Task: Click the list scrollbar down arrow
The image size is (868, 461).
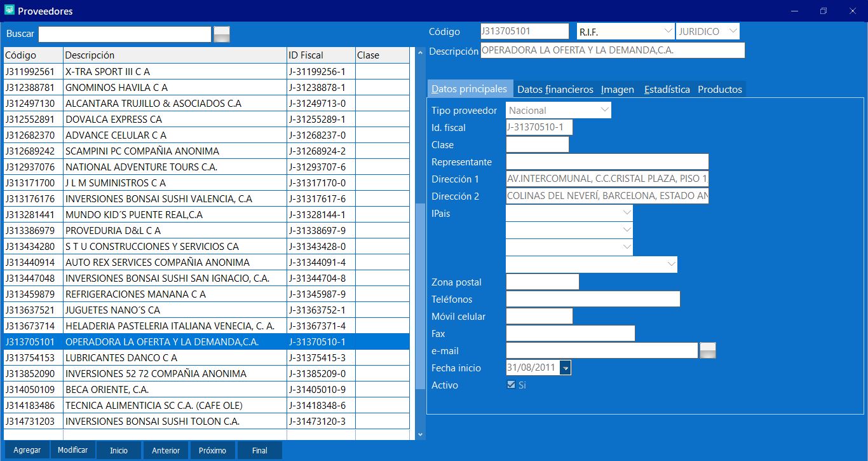Action: [x=419, y=434]
